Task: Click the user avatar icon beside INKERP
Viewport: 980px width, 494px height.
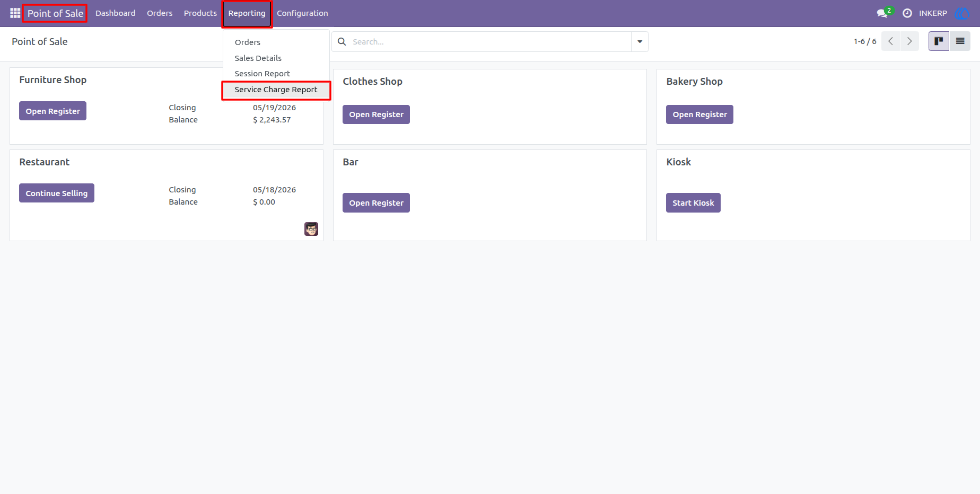Action: click(961, 13)
